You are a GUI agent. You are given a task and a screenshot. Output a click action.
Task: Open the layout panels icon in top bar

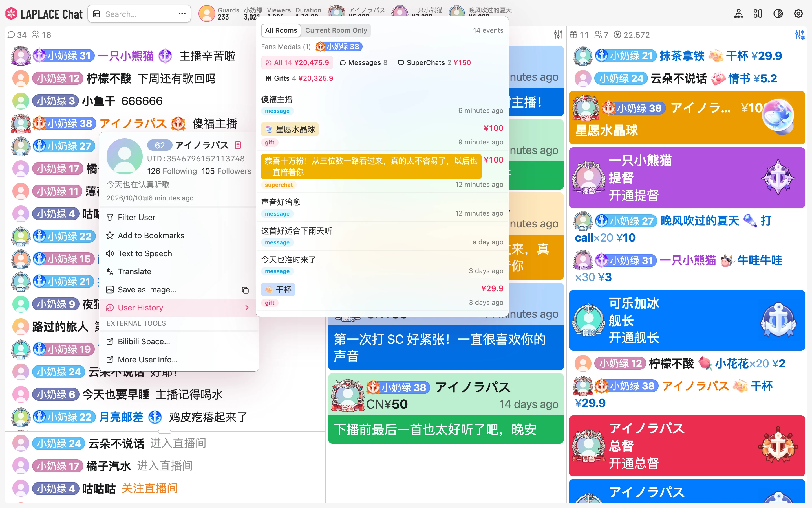[758, 14]
